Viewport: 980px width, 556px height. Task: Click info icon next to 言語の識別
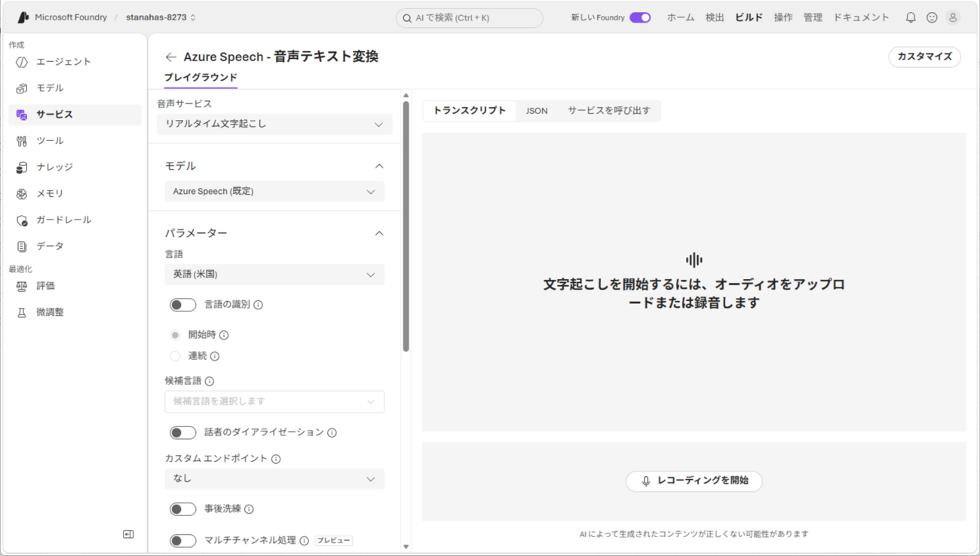click(258, 305)
